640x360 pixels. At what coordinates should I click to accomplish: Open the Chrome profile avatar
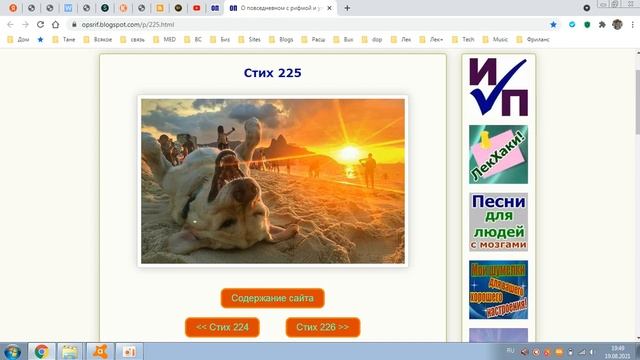(617, 24)
